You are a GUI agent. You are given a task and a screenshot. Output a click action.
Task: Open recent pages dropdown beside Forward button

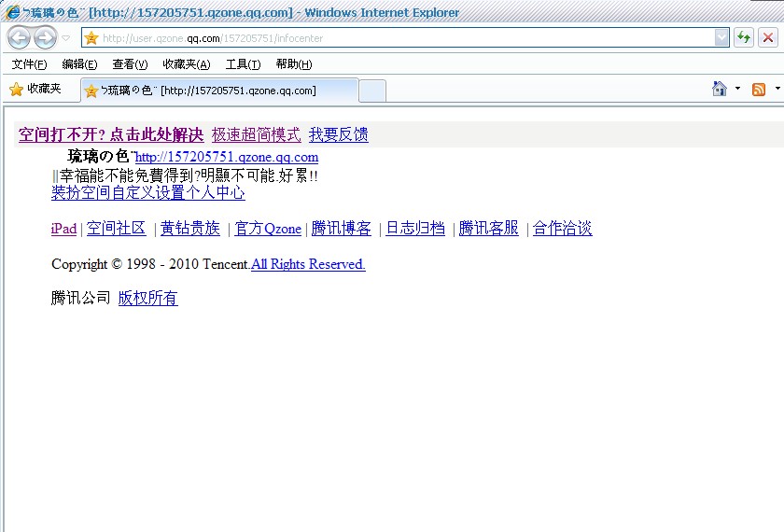[x=66, y=38]
